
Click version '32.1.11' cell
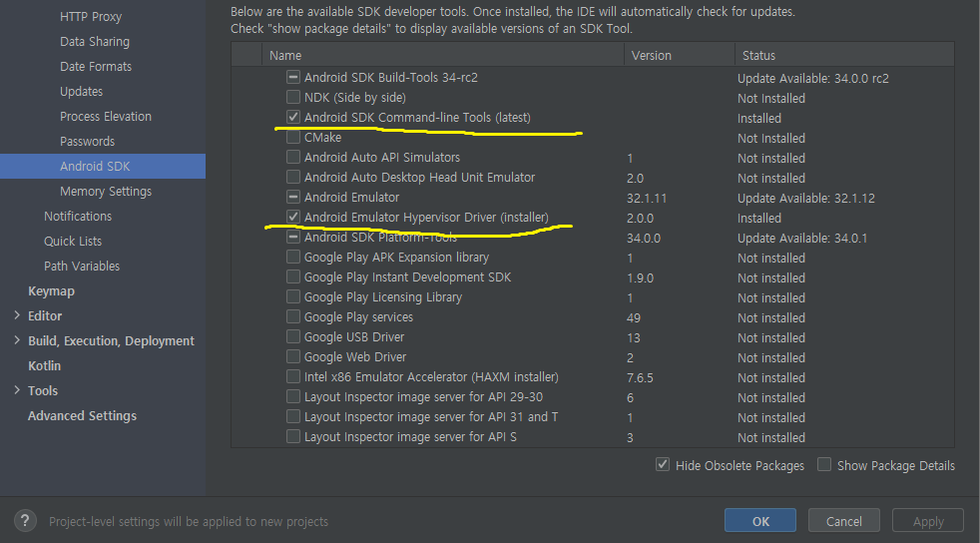[x=647, y=198]
